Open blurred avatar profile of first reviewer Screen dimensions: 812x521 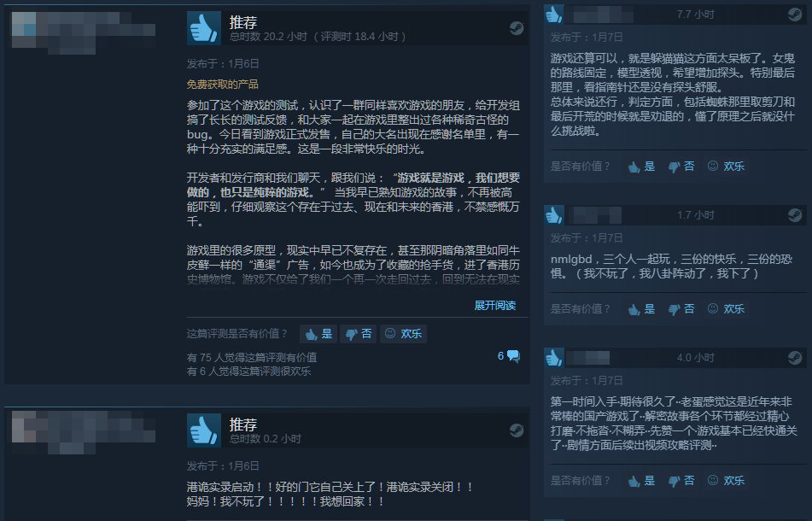[83, 32]
